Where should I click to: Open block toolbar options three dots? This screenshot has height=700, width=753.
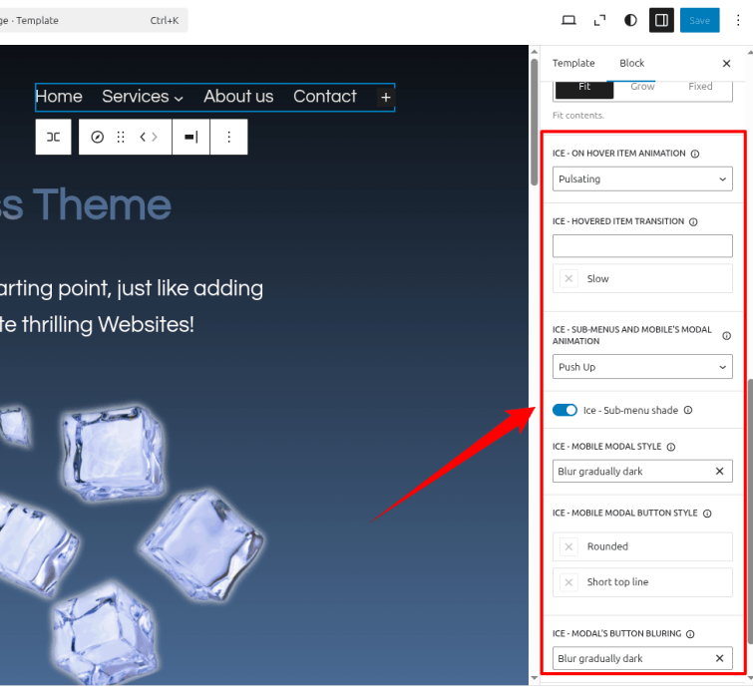(x=229, y=138)
